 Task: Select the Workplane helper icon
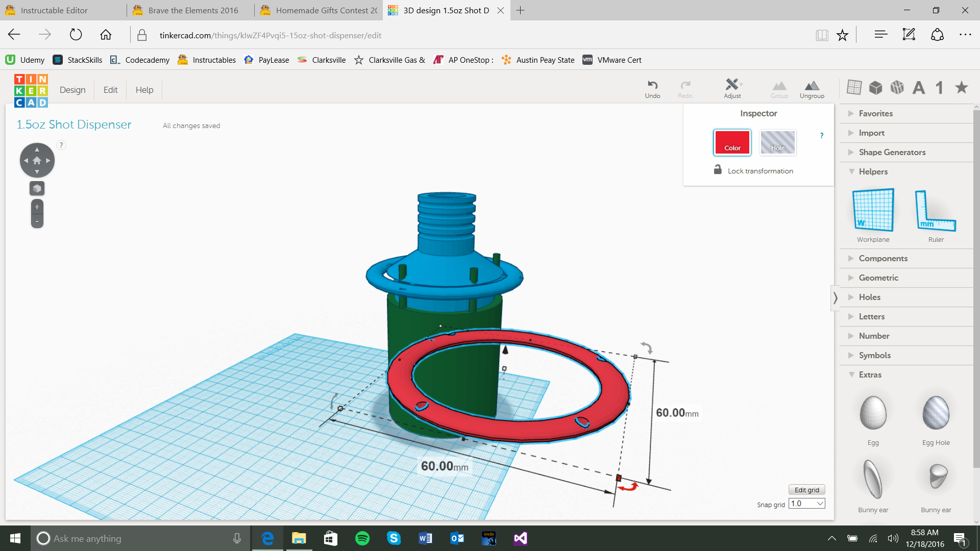[873, 210]
